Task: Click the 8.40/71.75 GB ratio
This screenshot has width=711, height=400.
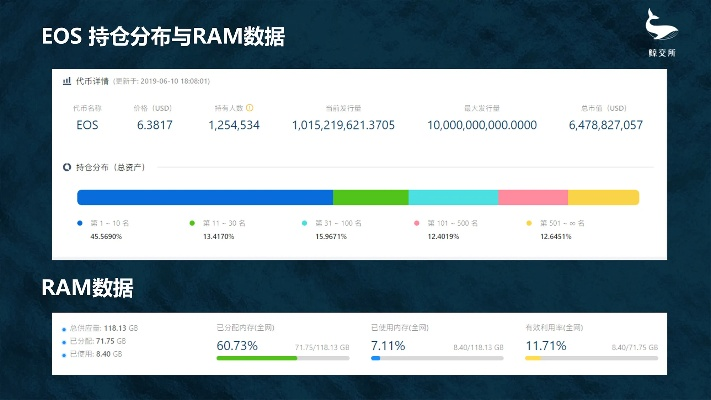Action: point(634,347)
